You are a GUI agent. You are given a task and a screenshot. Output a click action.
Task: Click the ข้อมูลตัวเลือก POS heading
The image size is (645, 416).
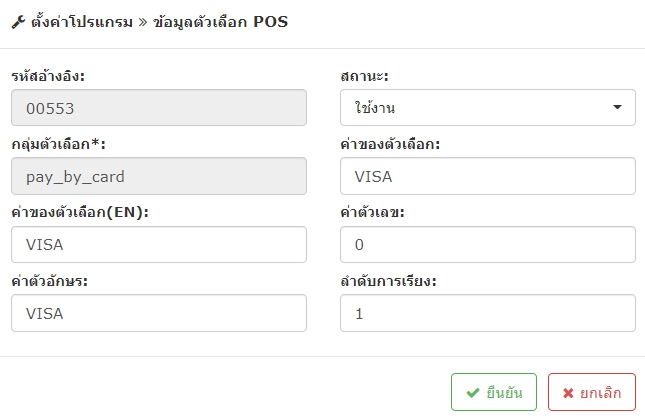point(220,22)
